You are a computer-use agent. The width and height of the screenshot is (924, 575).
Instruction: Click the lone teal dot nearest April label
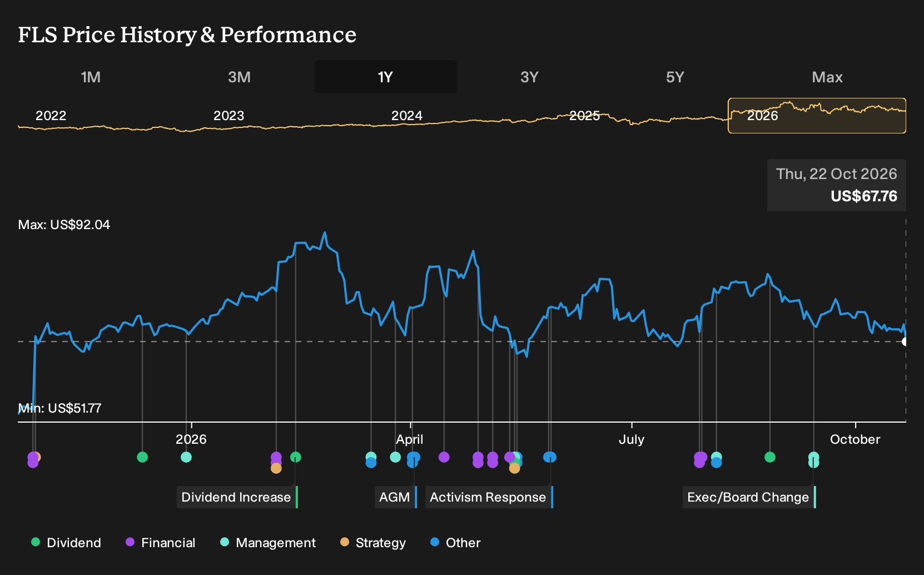point(395,457)
